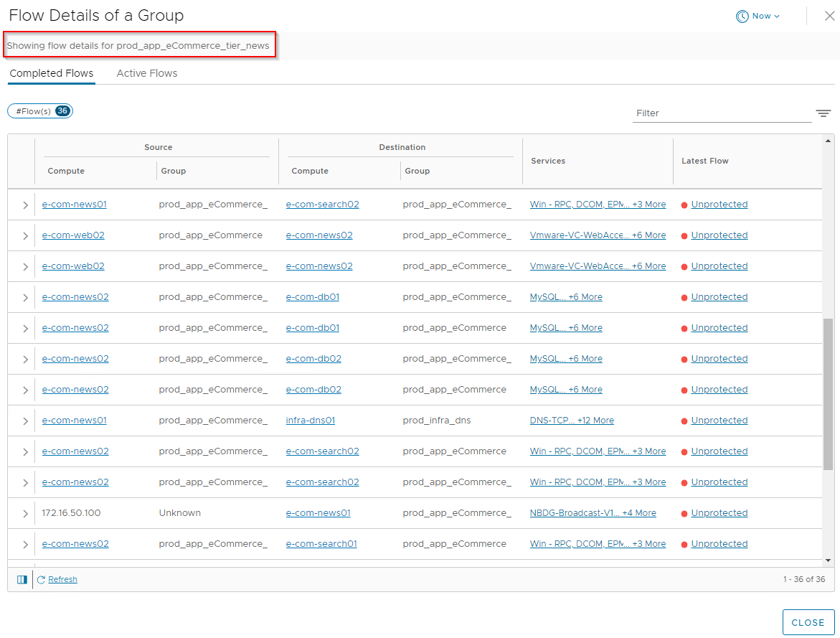Click the Latest Flow column header

(x=705, y=161)
